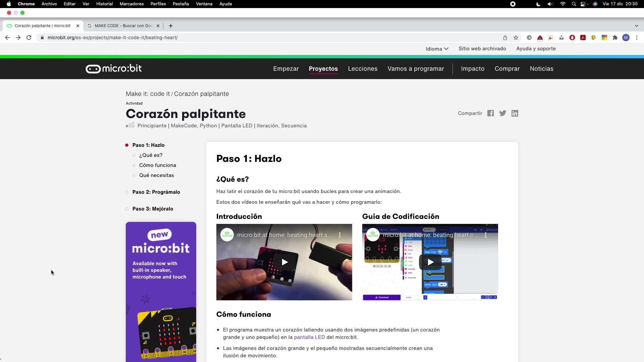Open Chrome three-dot menu
The image size is (644, 362).
(x=637, y=38)
